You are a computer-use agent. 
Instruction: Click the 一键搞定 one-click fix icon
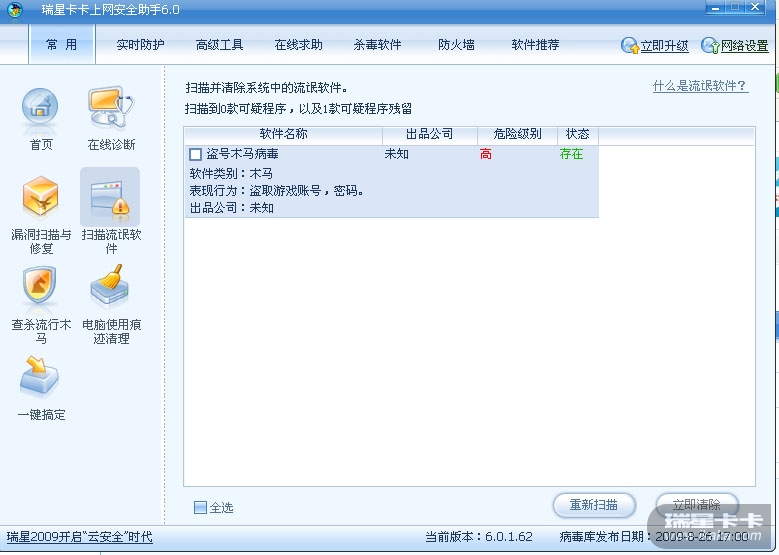pos(39,376)
